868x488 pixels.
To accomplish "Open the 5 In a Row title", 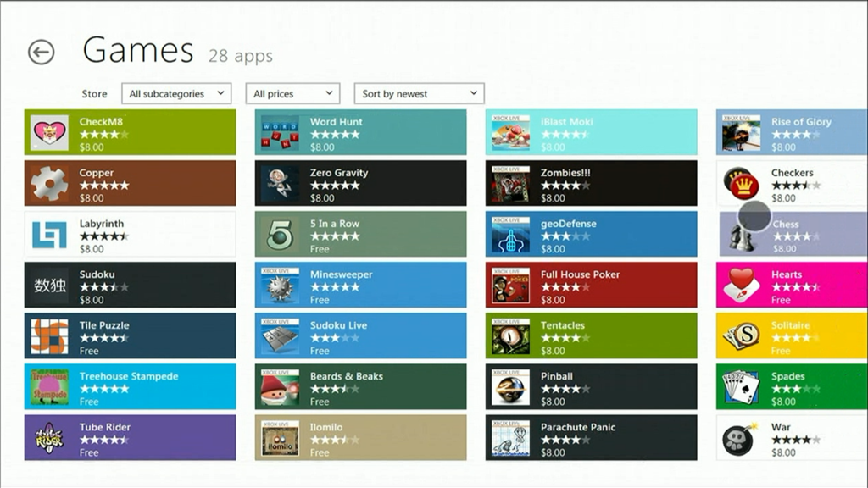I will click(334, 224).
